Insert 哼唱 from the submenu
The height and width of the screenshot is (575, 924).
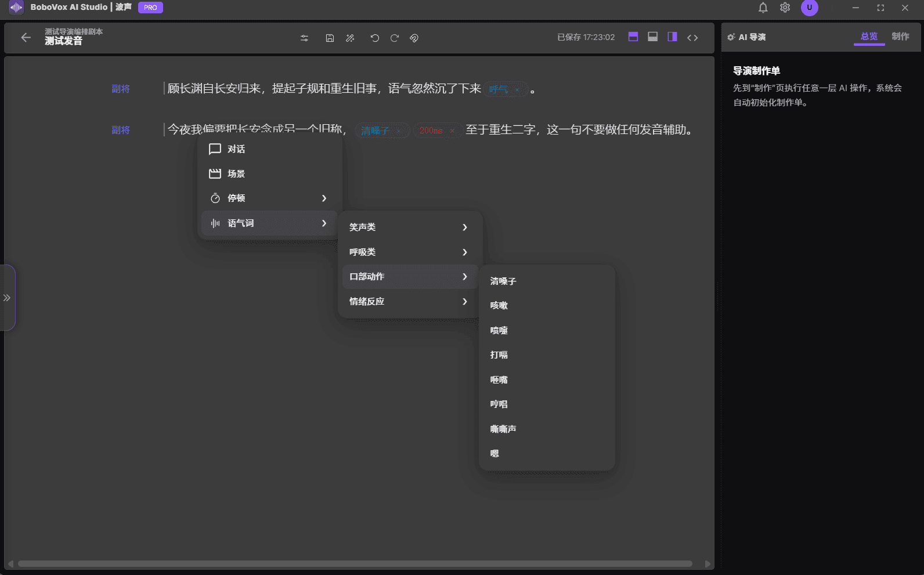click(547, 404)
